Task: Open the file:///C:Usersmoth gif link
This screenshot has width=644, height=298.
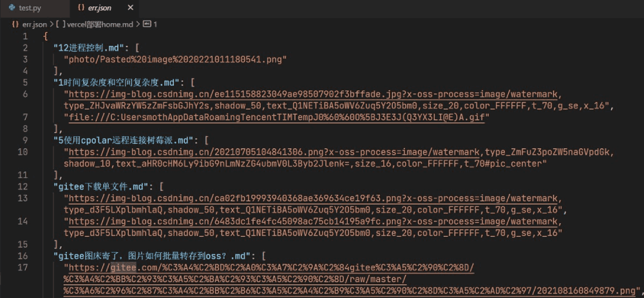Action: pos(277,117)
